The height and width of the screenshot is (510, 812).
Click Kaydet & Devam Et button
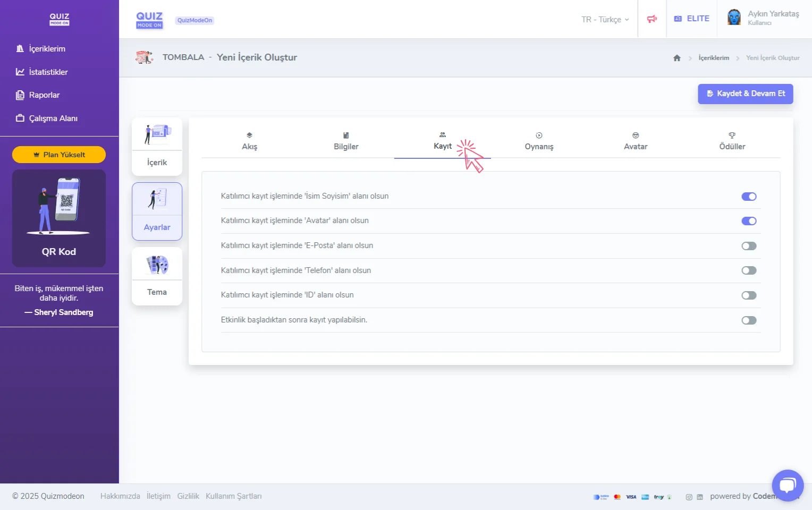pyautogui.click(x=745, y=94)
